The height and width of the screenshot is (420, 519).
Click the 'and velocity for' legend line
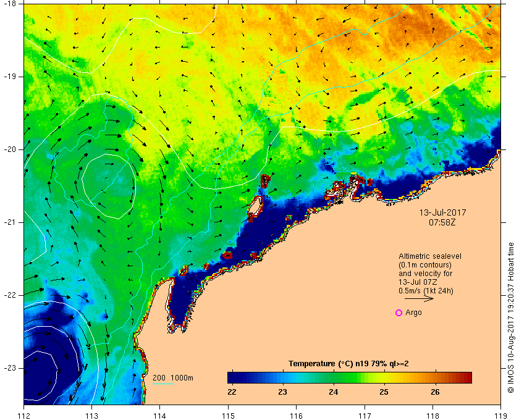425,274
